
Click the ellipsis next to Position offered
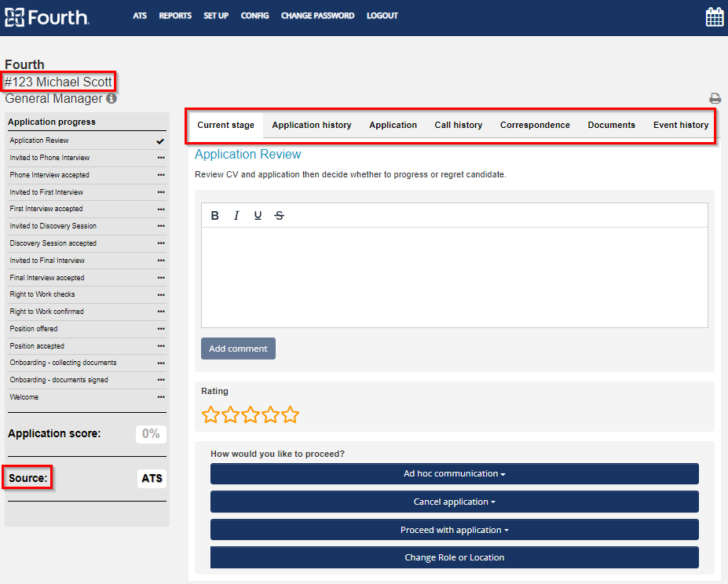point(161,329)
